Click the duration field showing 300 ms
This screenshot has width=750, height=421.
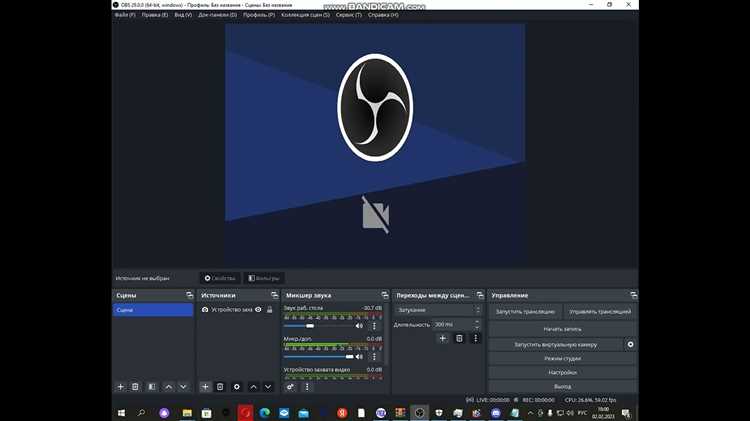(x=453, y=324)
